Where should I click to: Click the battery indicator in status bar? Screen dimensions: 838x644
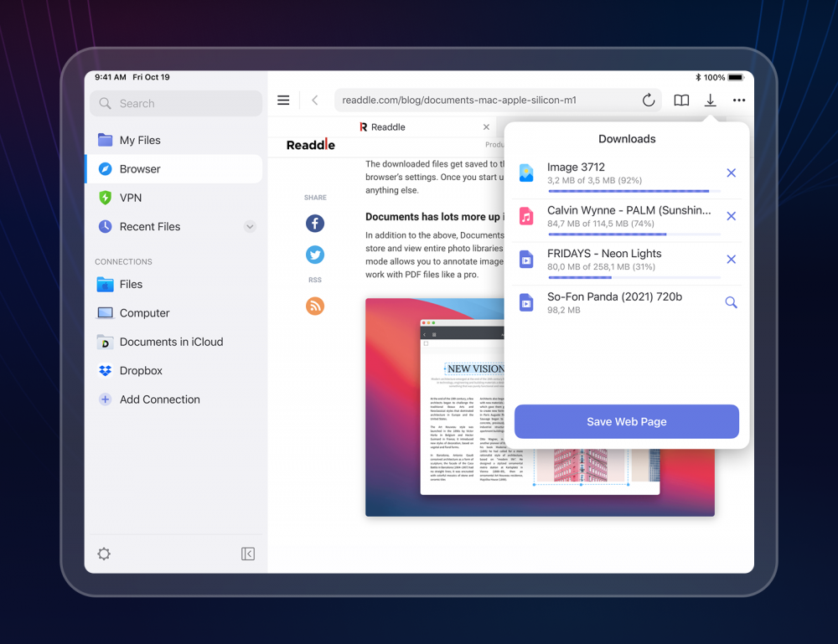click(736, 77)
